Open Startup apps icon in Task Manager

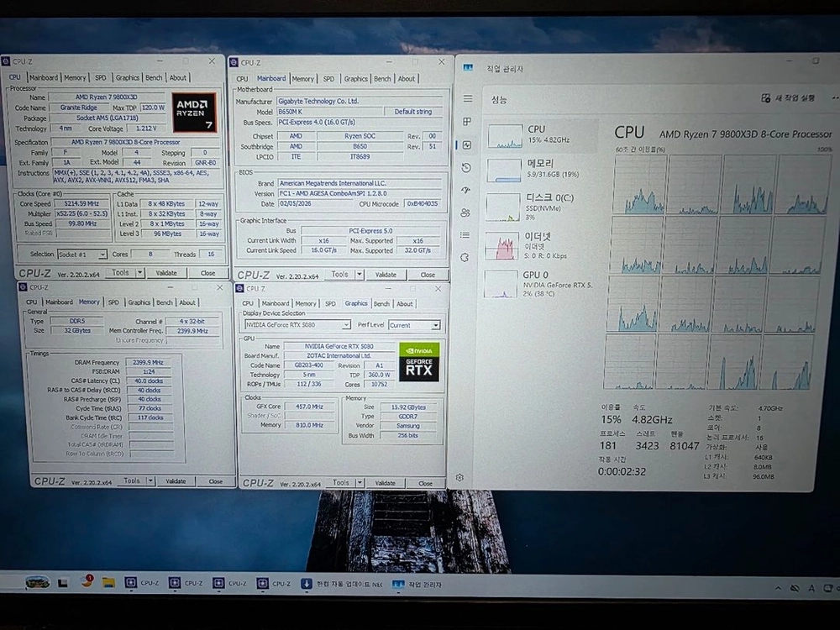(x=465, y=190)
